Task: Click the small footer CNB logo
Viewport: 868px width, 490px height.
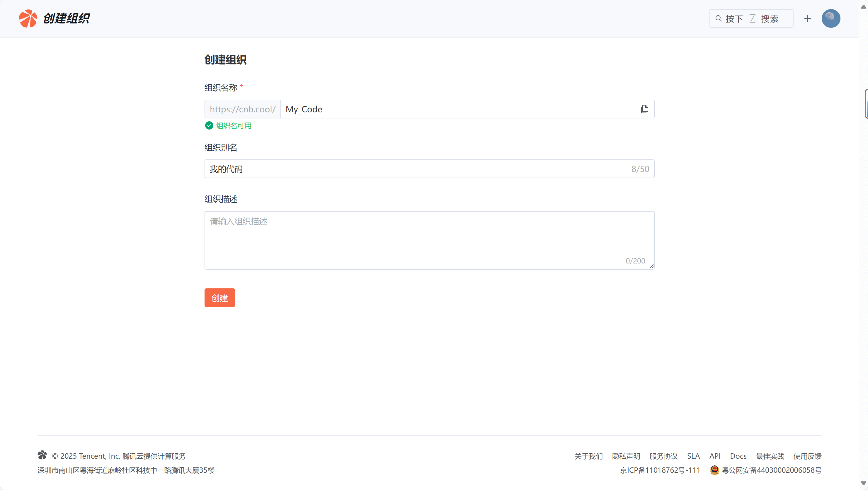Action: 42,455
